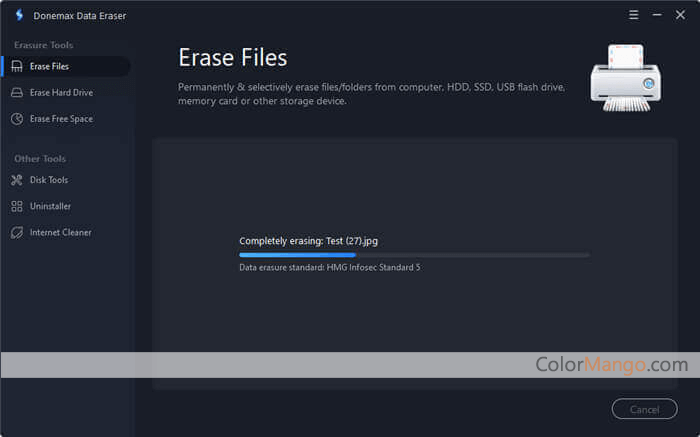700x437 pixels.
Task: Click the Erase Free Space pie icon
Action: [17, 119]
